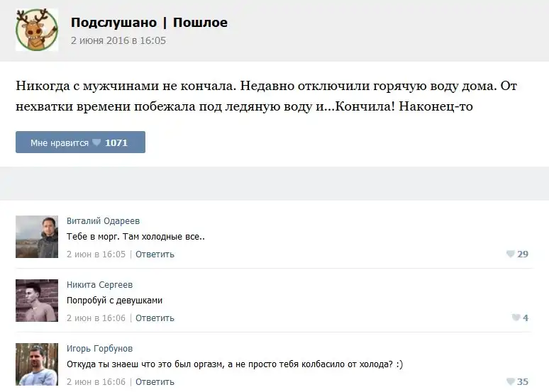The height and width of the screenshot is (392, 549).
Task: Open Виталий Одареев's profile name link
Action: 103,221
